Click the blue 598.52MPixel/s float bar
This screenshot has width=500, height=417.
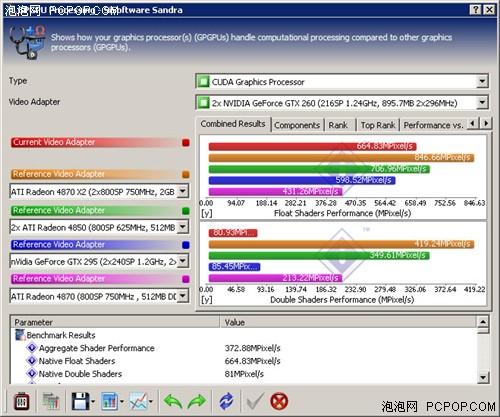302,180
